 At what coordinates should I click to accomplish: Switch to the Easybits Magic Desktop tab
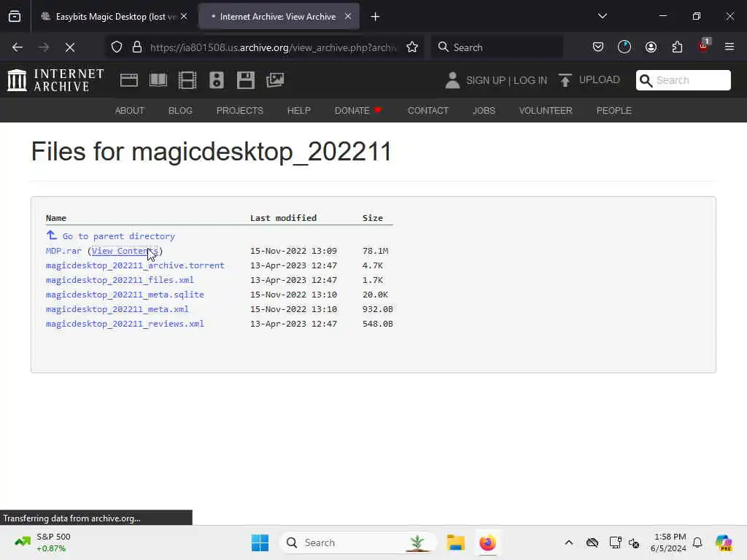[x=115, y=17]
